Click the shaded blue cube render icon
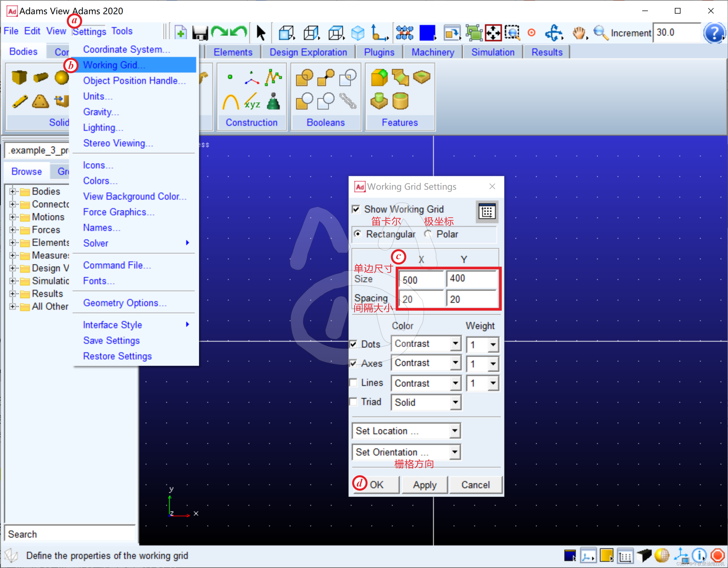Viewport: 728px width, 568px height. (x=358, y=33)
